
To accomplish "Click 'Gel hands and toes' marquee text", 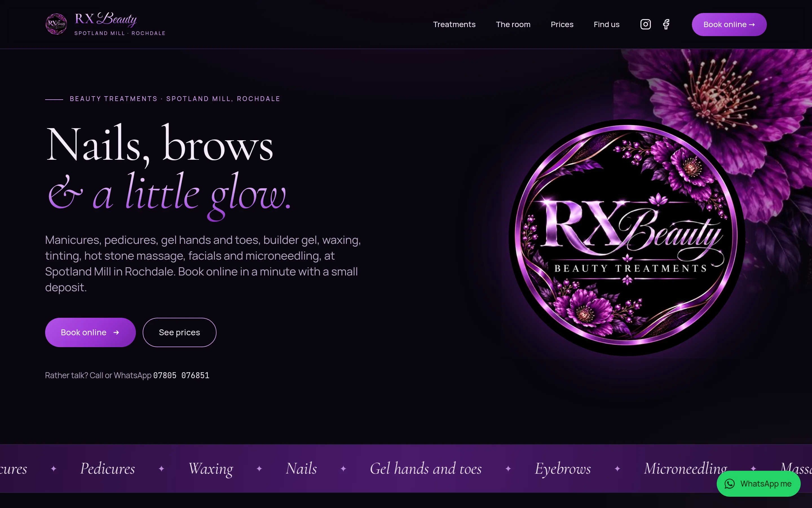I will [x=426, y=468].
